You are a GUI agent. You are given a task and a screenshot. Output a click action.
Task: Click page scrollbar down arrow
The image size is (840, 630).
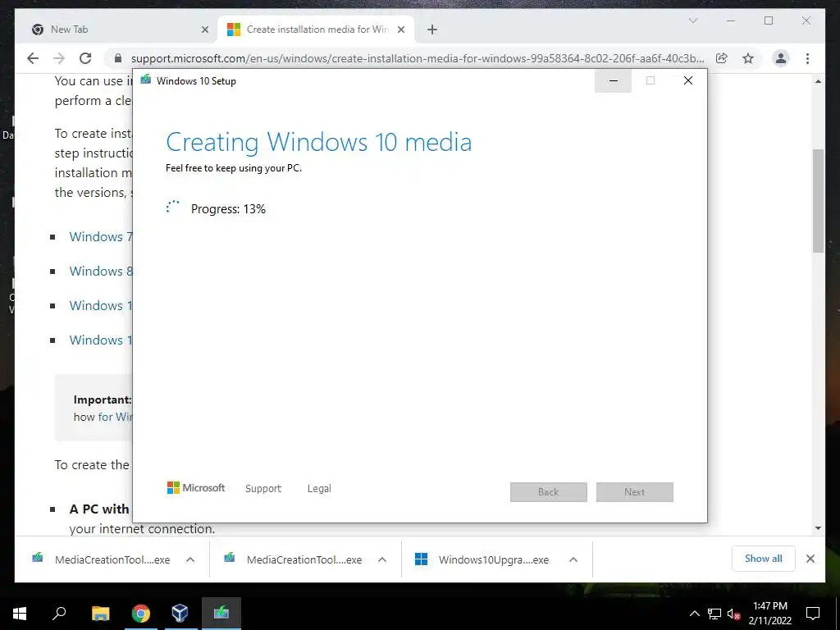(x=818, y=528)
